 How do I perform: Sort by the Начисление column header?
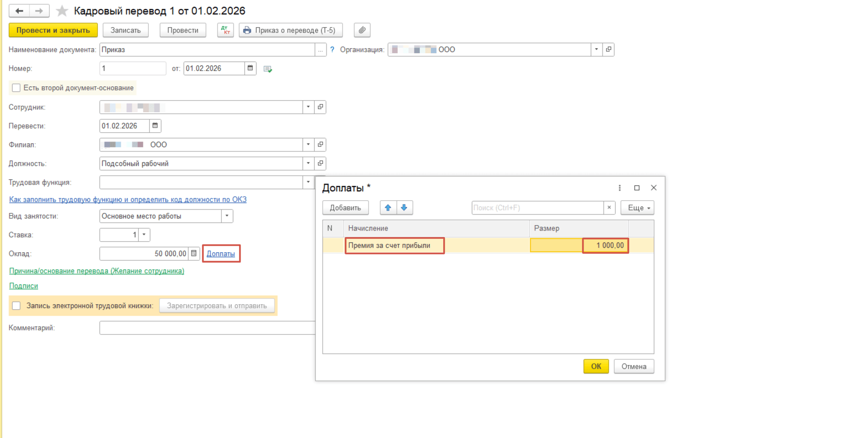point(436,228)
